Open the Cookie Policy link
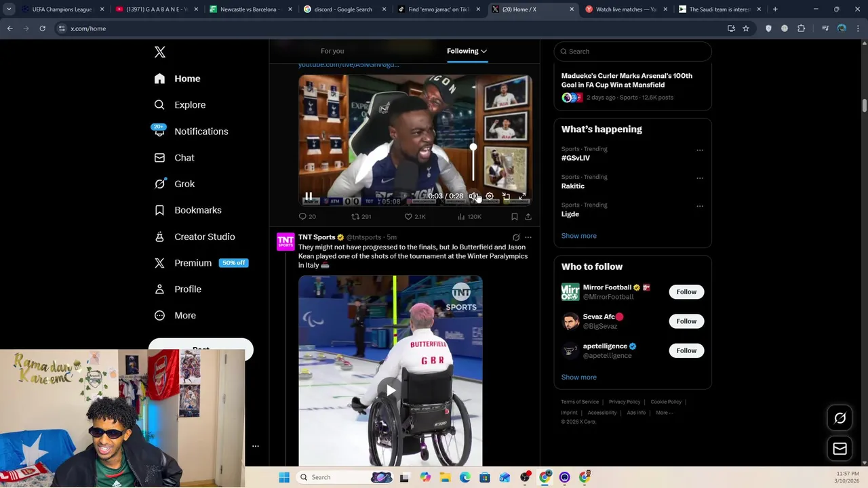 pyautogui.click(x=666, y=402)
